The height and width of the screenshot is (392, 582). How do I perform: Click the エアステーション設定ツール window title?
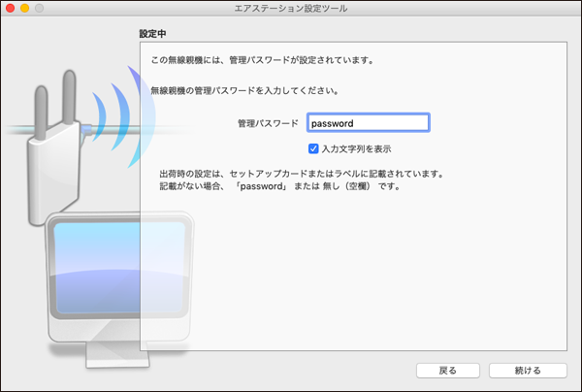290,9
